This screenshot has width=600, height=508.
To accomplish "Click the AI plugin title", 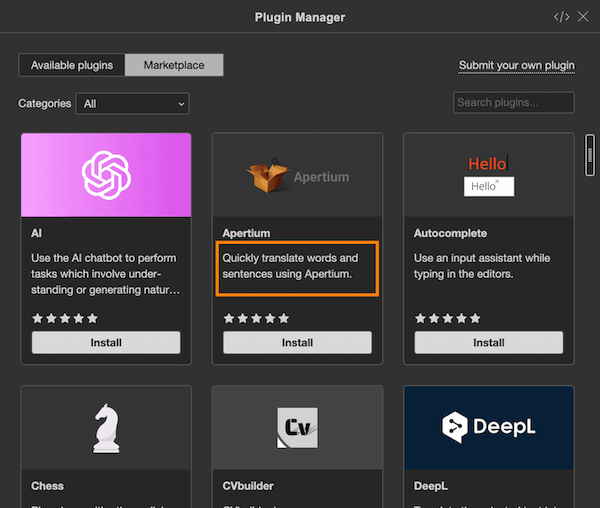I will 36,233.
